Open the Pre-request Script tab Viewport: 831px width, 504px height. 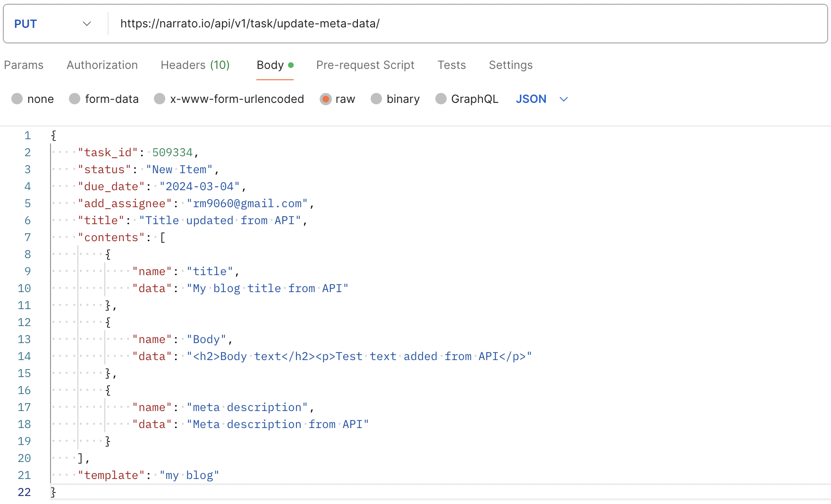[x=365, y=65]
